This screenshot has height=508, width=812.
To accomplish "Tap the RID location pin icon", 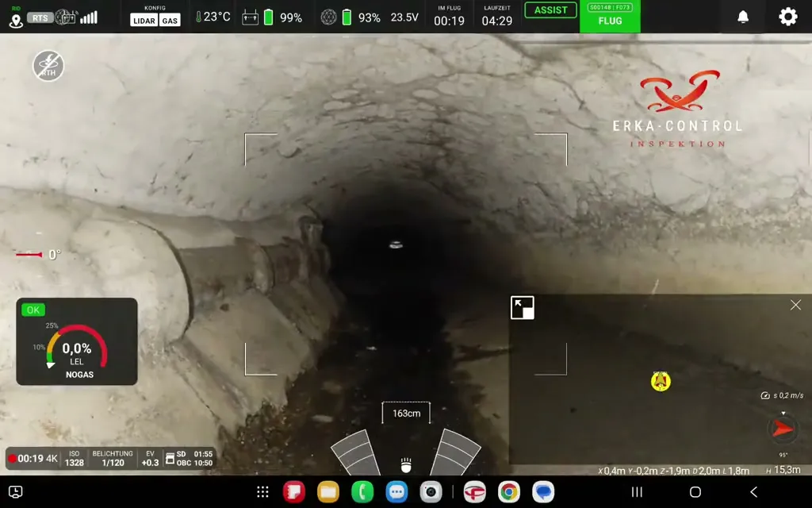I will click(16, 21).
